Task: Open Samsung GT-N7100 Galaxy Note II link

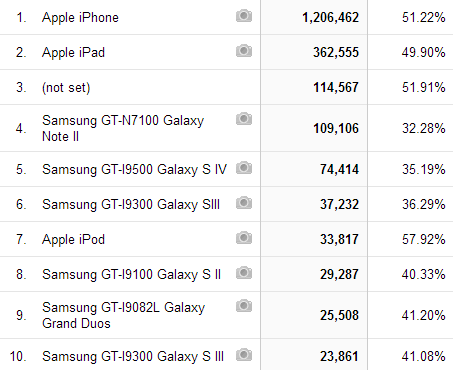Action: click(x=123, y=128)
